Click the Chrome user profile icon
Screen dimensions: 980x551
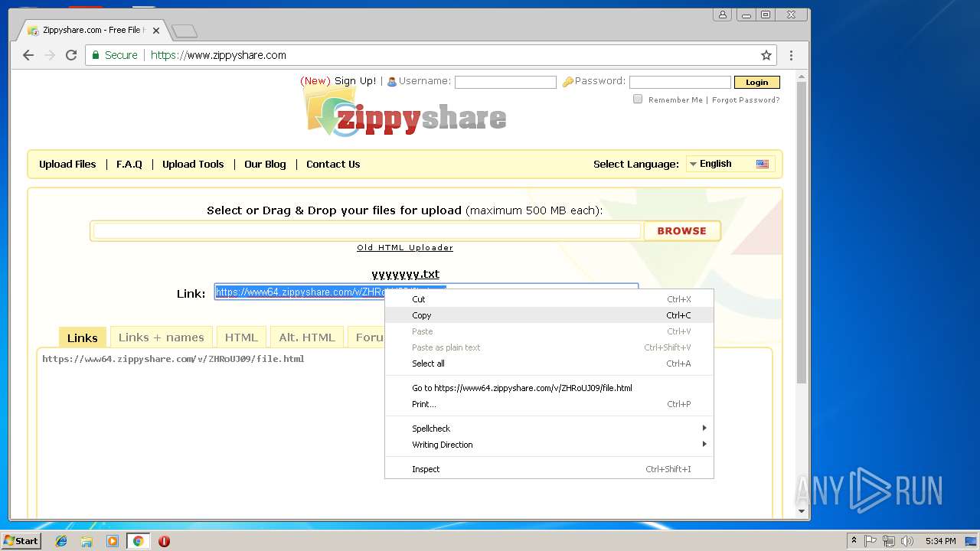coord(722,15)
